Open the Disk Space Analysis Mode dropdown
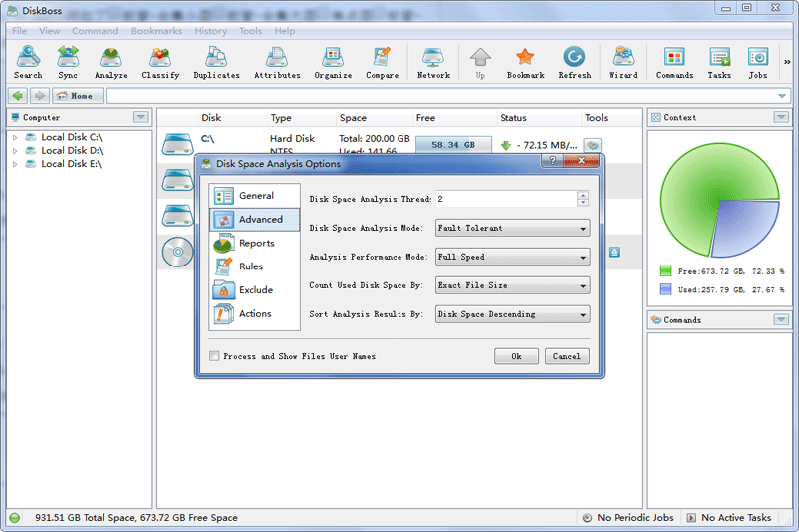The image size is (799, 532). click(x=512, y=228)
